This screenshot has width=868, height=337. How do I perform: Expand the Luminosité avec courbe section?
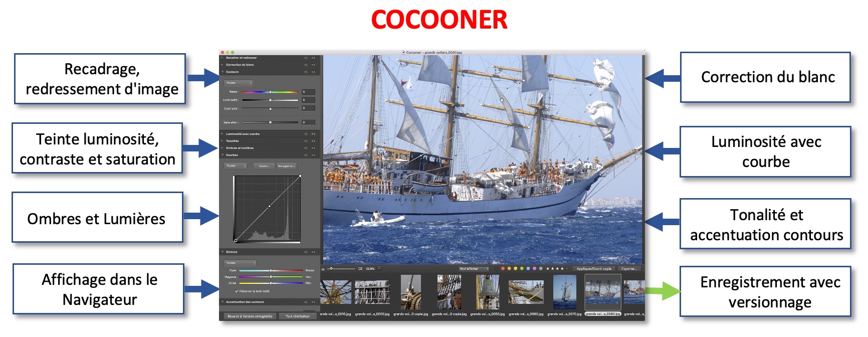point(222,134)
